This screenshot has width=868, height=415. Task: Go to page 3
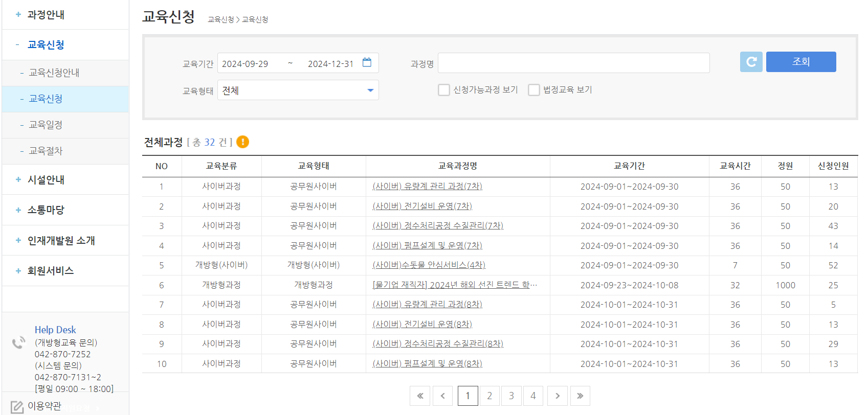(511, 396)
